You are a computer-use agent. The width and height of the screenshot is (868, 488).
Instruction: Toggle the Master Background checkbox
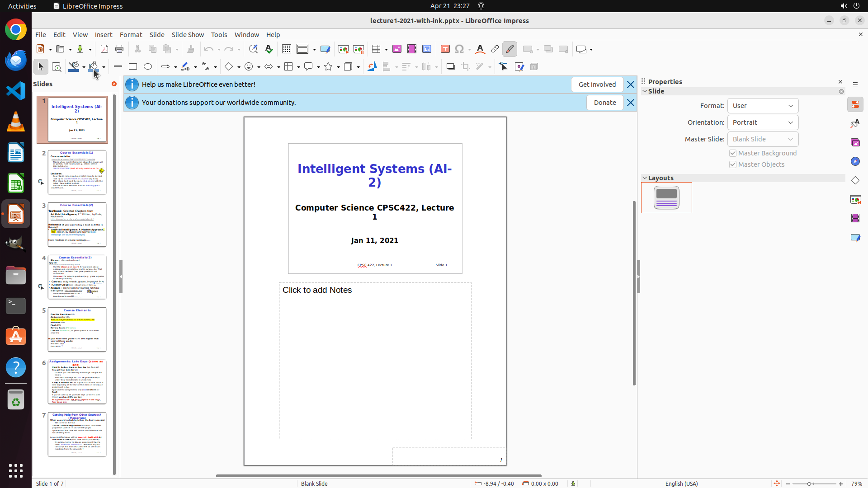coord(733,153)
